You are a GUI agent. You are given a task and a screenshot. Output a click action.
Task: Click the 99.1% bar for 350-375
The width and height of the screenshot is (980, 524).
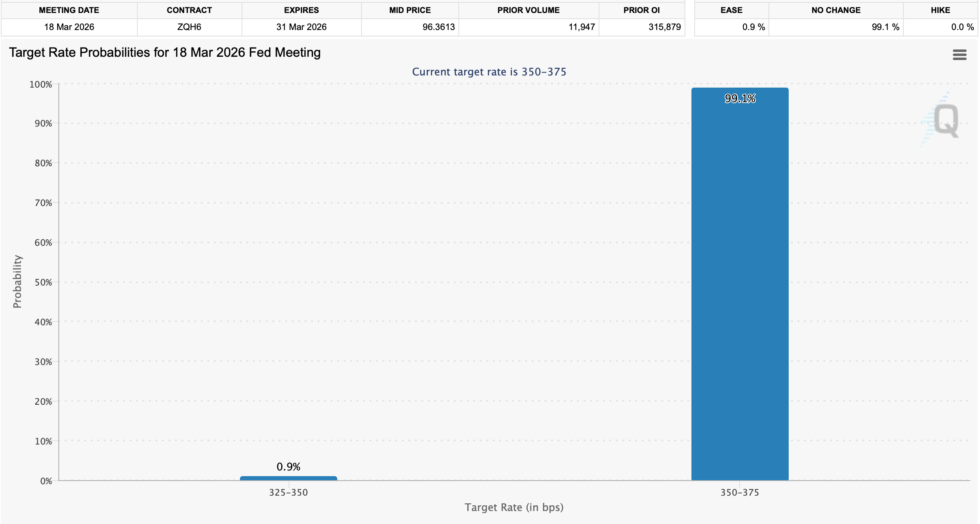pos(740,284)
